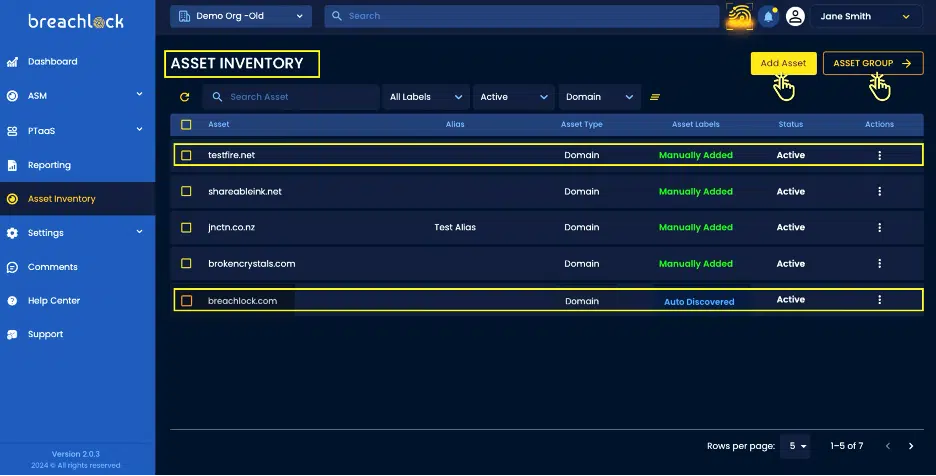
Task: Click the brokencrystals.com asset name
Action: [x=251, y=264]
